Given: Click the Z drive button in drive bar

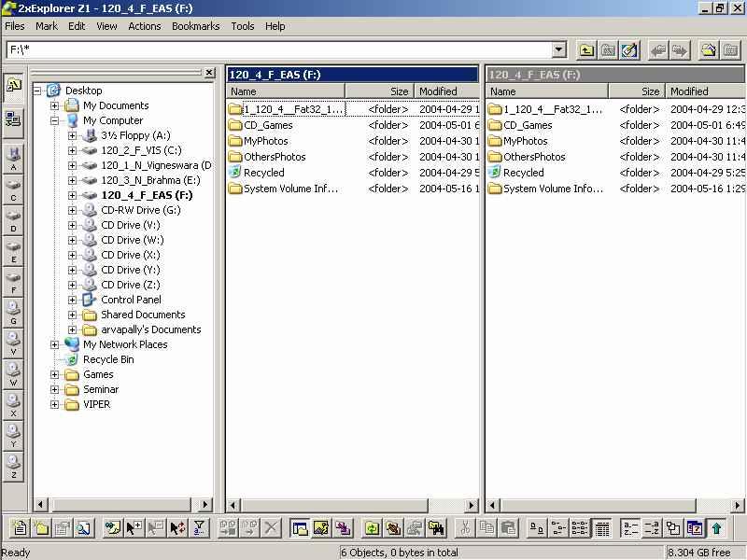Looking at the screenshot, I should (x=13, y=464).
